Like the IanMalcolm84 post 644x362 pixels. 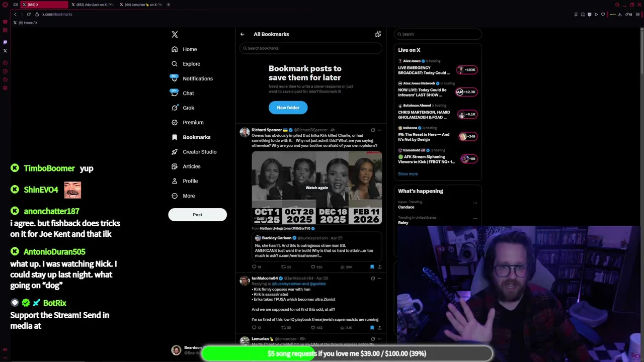[x=313, y=327]
